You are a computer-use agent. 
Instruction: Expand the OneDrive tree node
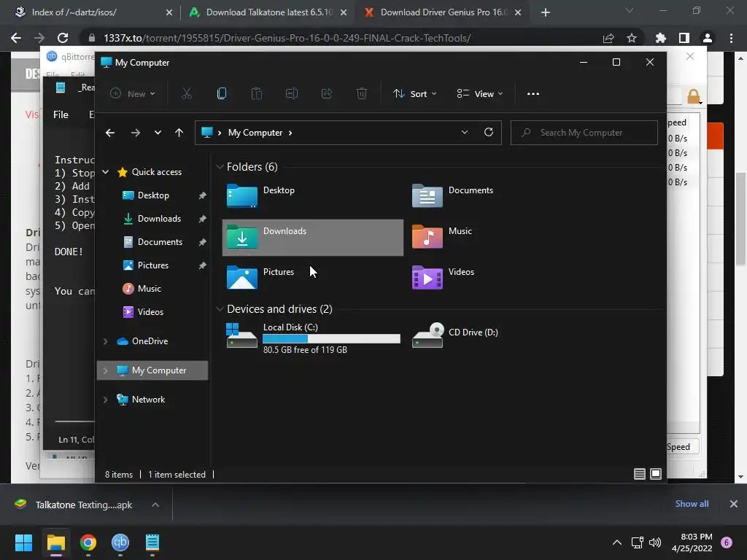[x=105, y=341]
